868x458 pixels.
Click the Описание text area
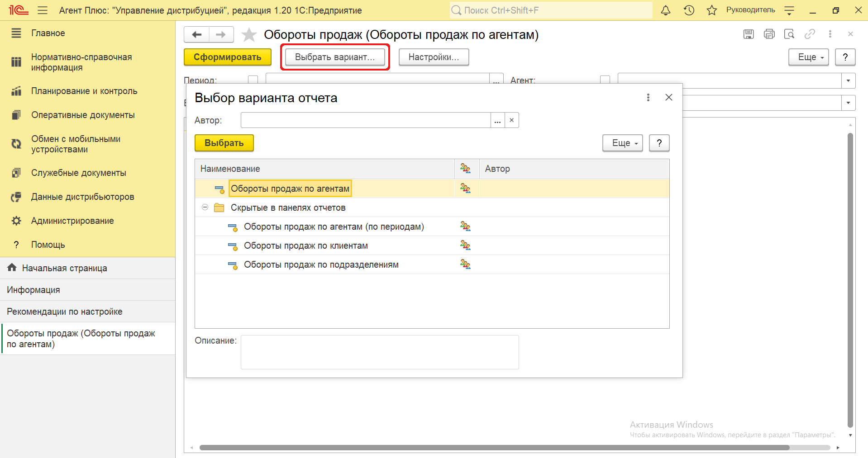coord(380,352)
